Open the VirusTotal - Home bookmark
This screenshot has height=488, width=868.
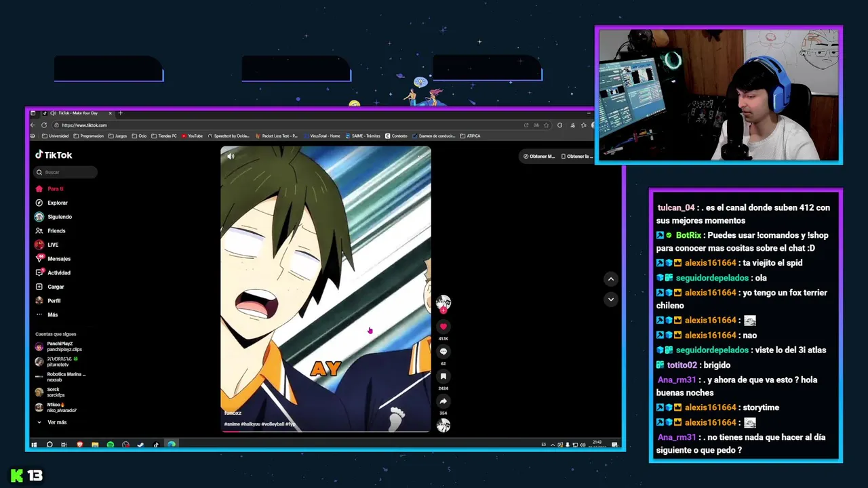point(321,136)
